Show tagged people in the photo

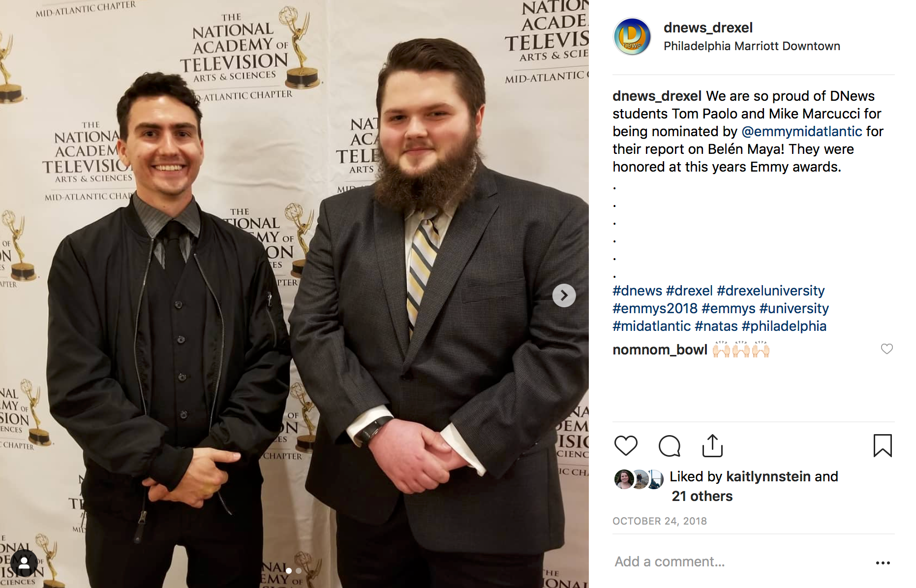(x=24, y=563)
